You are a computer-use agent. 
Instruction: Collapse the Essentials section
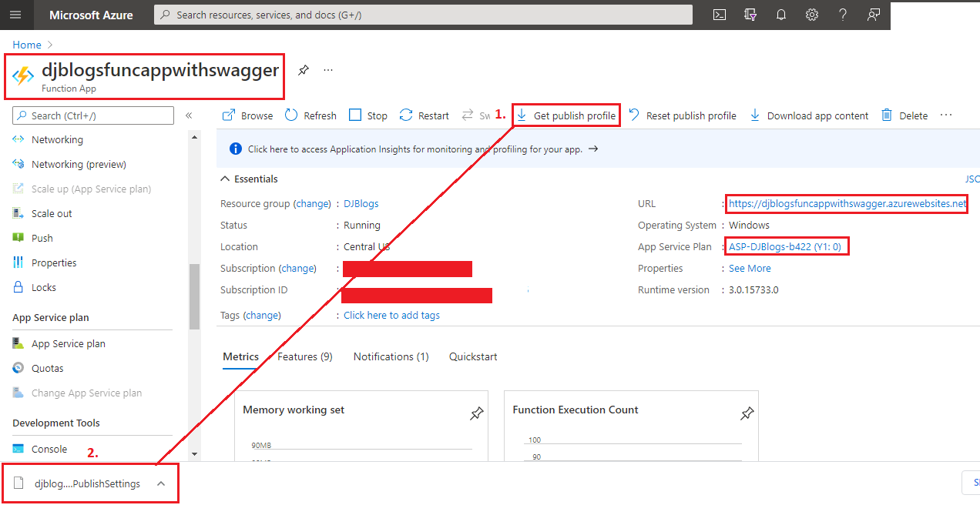(x=250, y=179)
